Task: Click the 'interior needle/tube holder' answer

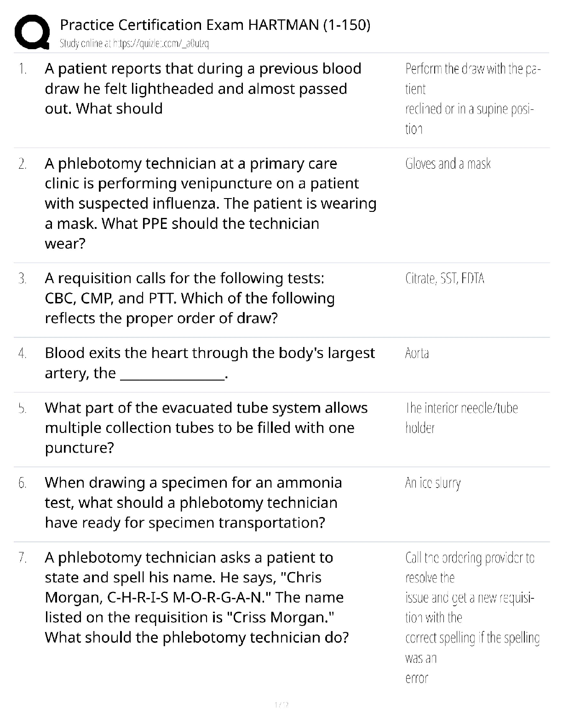Action: 461,418
